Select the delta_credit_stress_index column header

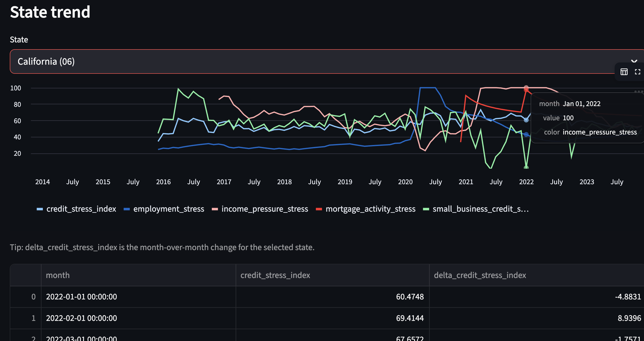(x=480, y=275)
